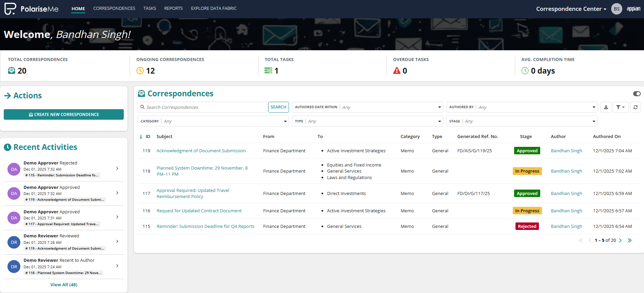Open the Reports tab

[x=173, y=8]
